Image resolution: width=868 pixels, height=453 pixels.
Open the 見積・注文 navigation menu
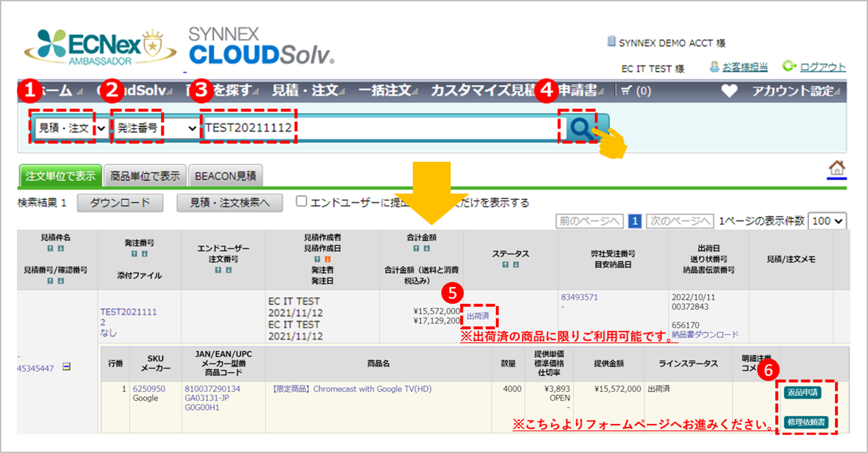point(308,91)
